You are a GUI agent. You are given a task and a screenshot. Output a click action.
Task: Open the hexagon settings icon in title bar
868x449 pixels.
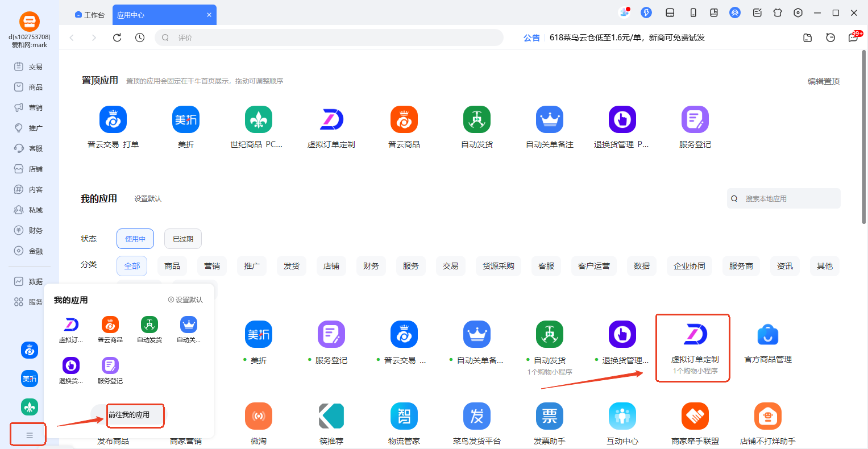pos(798,13)
